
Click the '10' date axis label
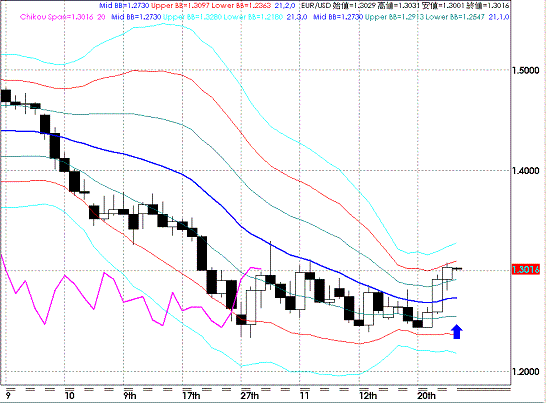69,396
